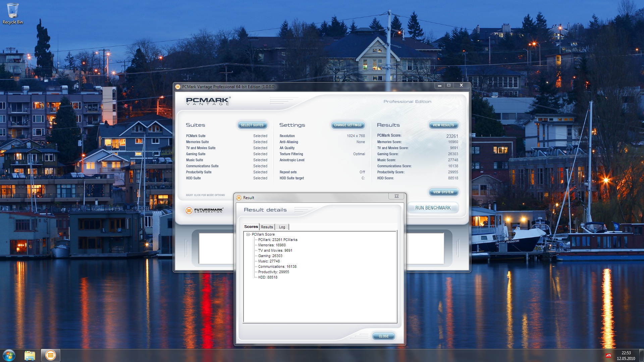The image size is (644, 362).
Task: Click 'HDD Suite' in Suites list
Action: click(193, 178)
